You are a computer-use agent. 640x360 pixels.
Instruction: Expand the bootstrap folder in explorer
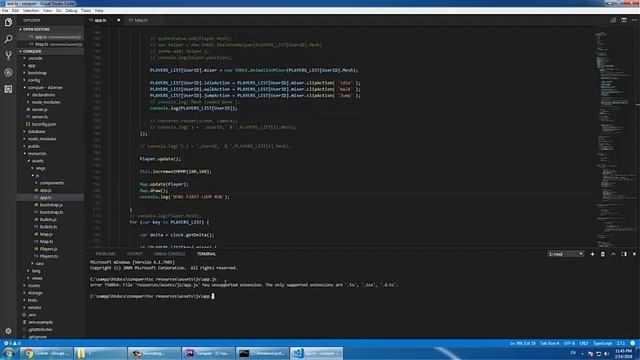pos(37,73)
